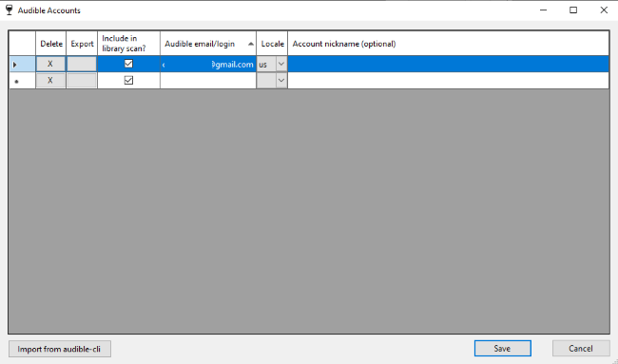Click 'Include in library scan?' column header
Viewport: 618px width, 364px height.
point(128,44)
